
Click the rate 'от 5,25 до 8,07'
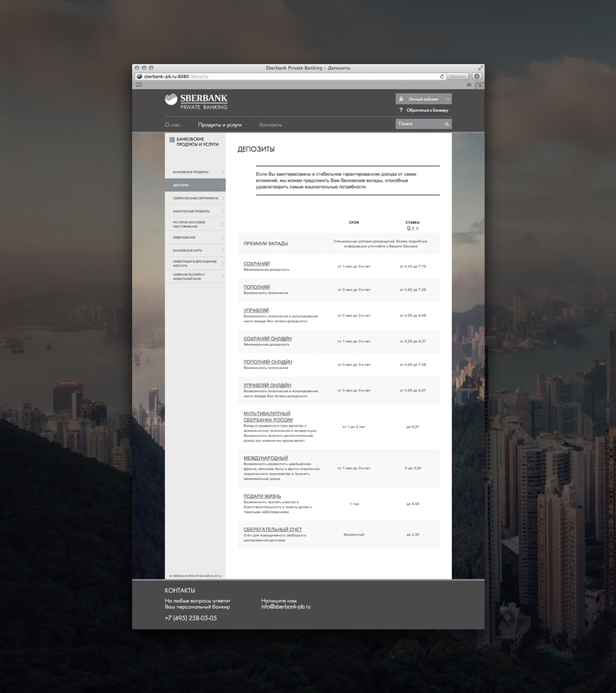coord(413,341)
